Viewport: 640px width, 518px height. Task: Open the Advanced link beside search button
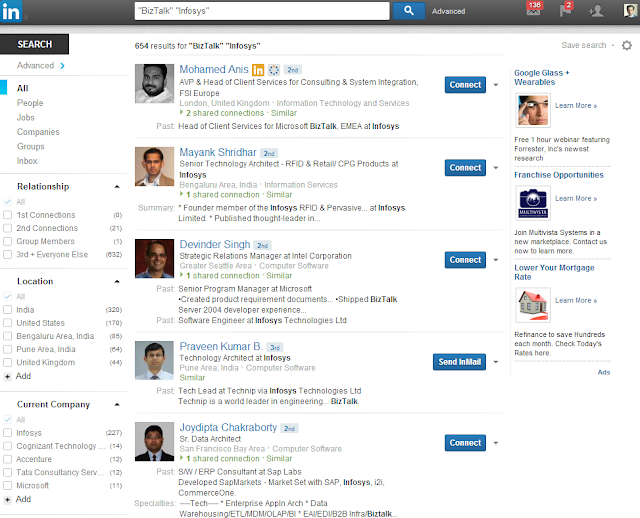(449, 11)
